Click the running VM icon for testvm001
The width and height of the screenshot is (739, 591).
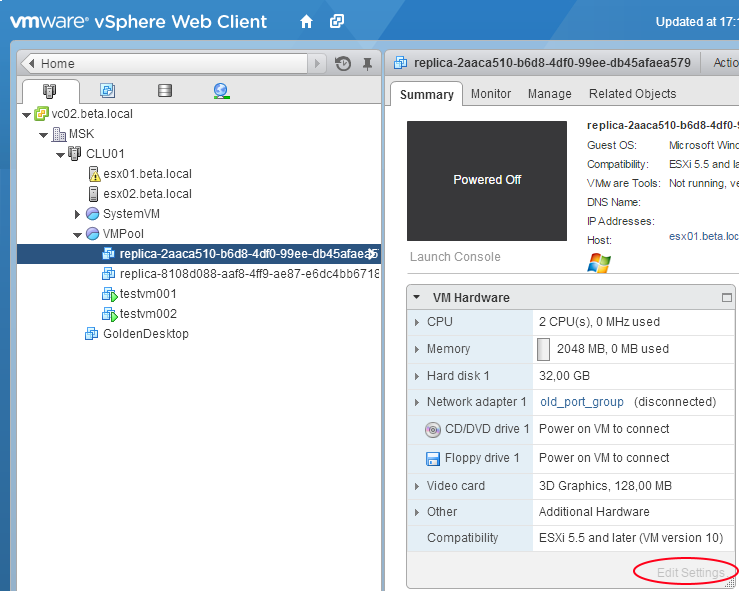[x=109, y=294]
